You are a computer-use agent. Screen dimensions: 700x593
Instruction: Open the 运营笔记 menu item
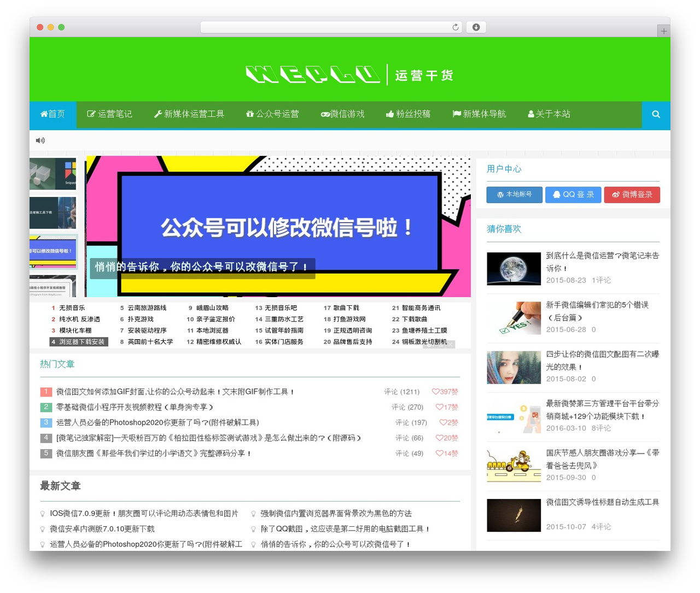click(109, 114)
